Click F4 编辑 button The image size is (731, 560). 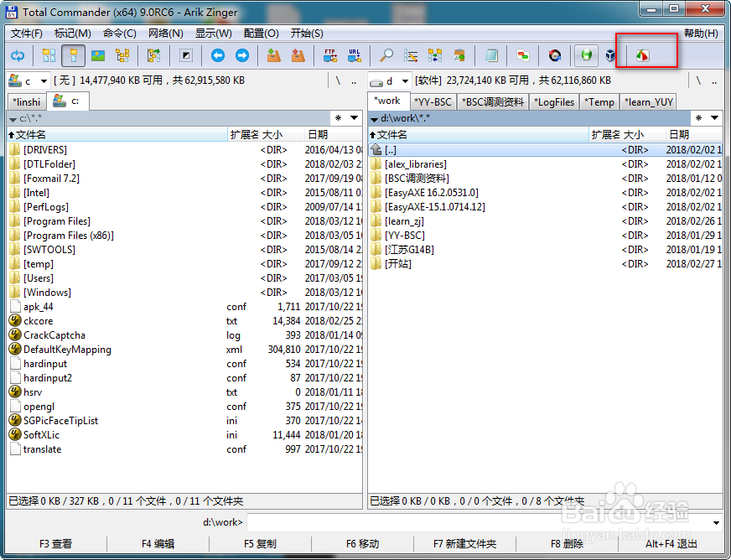click(x=158, y=544)
